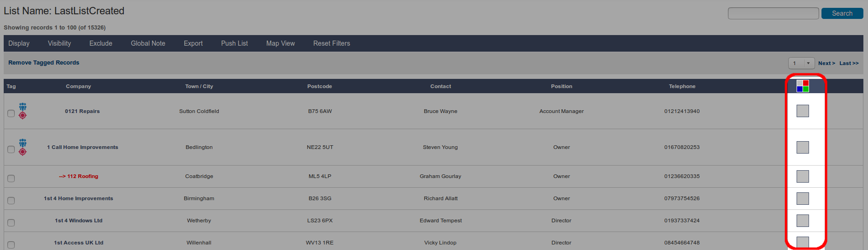Viewport: 868px width, 250px height.
Task: Pick the colour swatch for 112 Roofing row
Action: click(803, 176)
